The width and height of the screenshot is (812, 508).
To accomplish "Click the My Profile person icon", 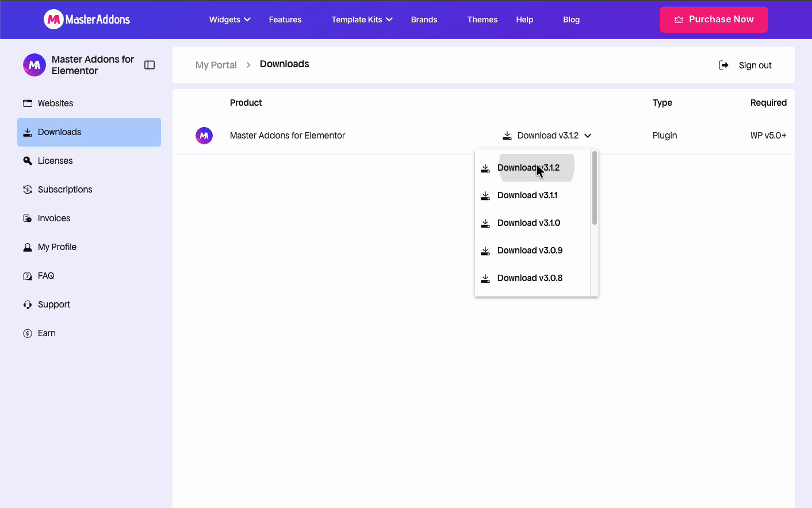I will tap(28, 247).
